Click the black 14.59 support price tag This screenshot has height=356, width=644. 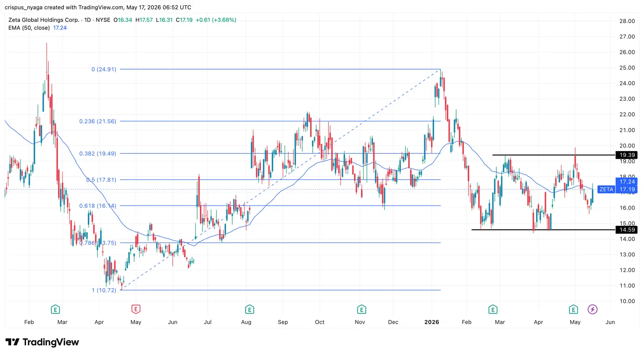pos(626,230)
